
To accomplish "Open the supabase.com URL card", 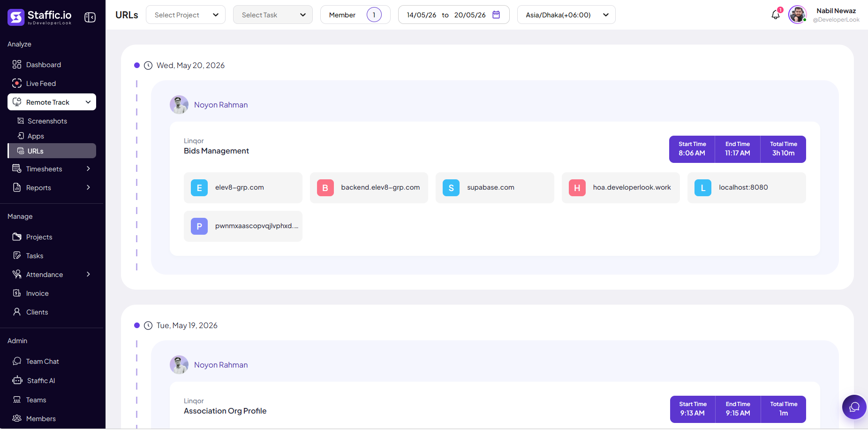I will (x=495, y=188).
